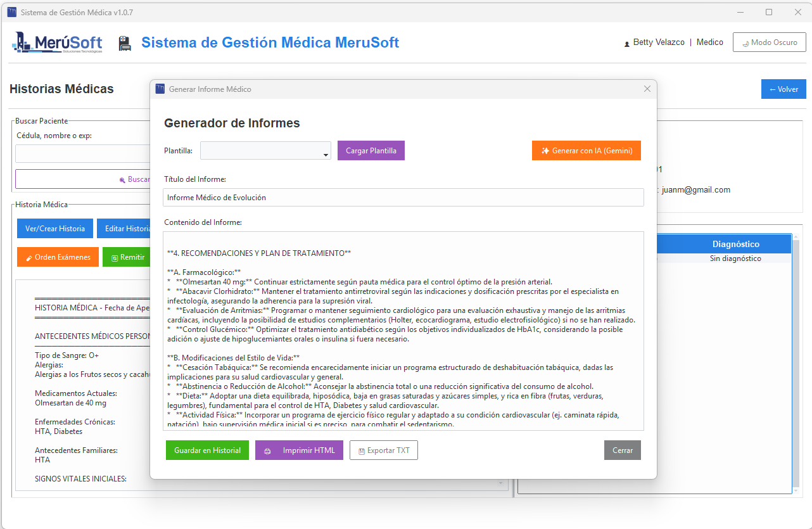Click the diagnosis list scrollbar down arrow
Screen dimensions: 812x529
(796, 490)
